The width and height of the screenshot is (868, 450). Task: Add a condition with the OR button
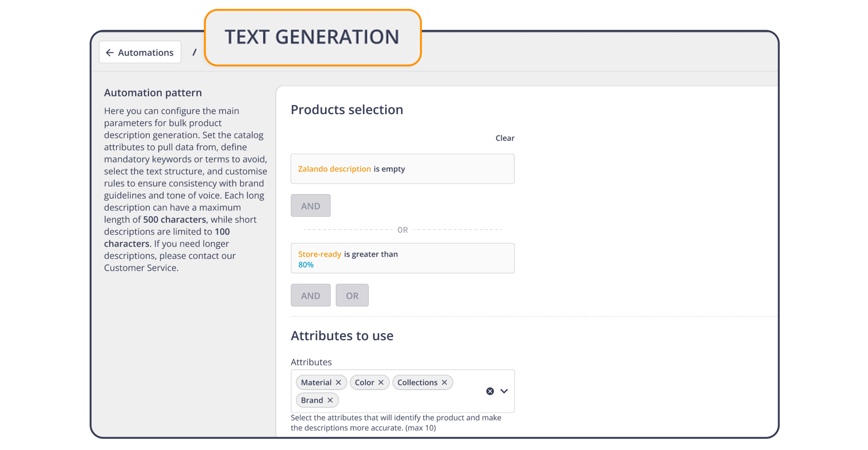352,295
